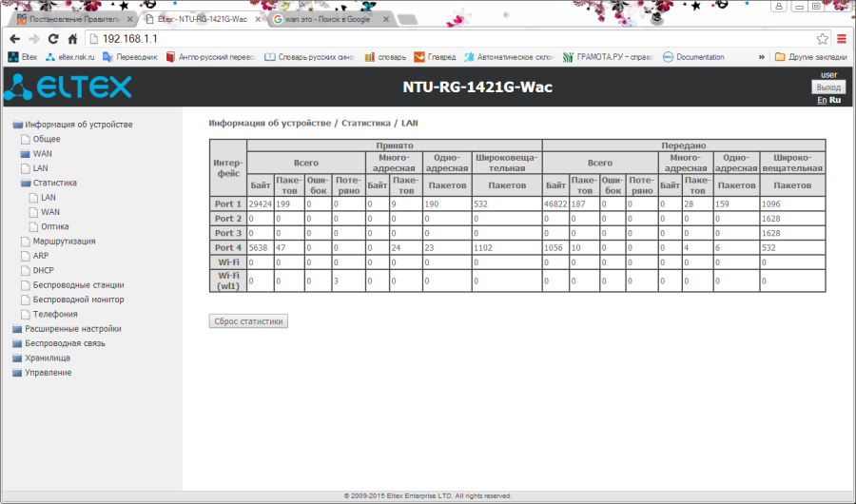This screenshot has width=856, height=504.
Task: Close the Постановление Правительства tab
Action: coord(130,19)
